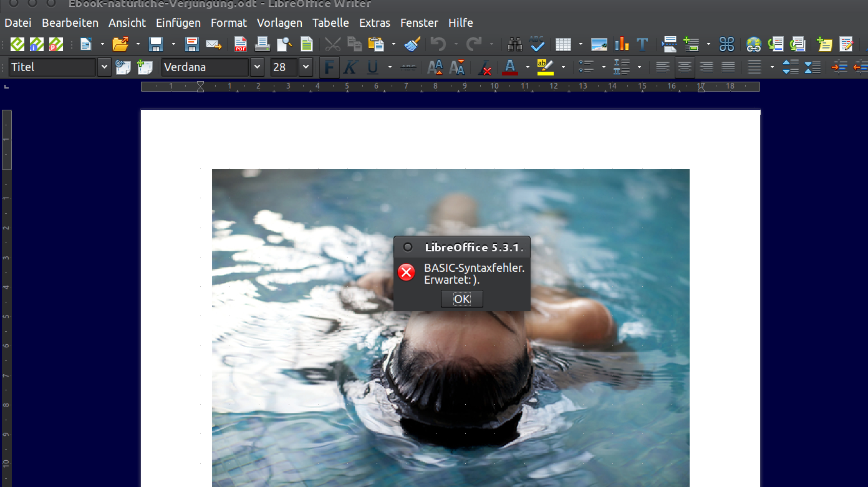
Task: Open Find & Replace binoculars icon
Action: point(515,44)
